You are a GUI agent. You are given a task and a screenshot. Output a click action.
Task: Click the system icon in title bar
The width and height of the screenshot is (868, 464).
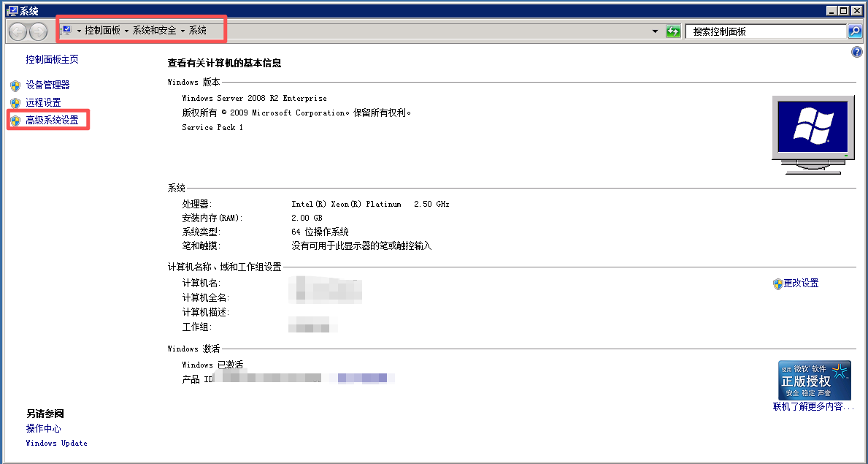pos(12,10)
